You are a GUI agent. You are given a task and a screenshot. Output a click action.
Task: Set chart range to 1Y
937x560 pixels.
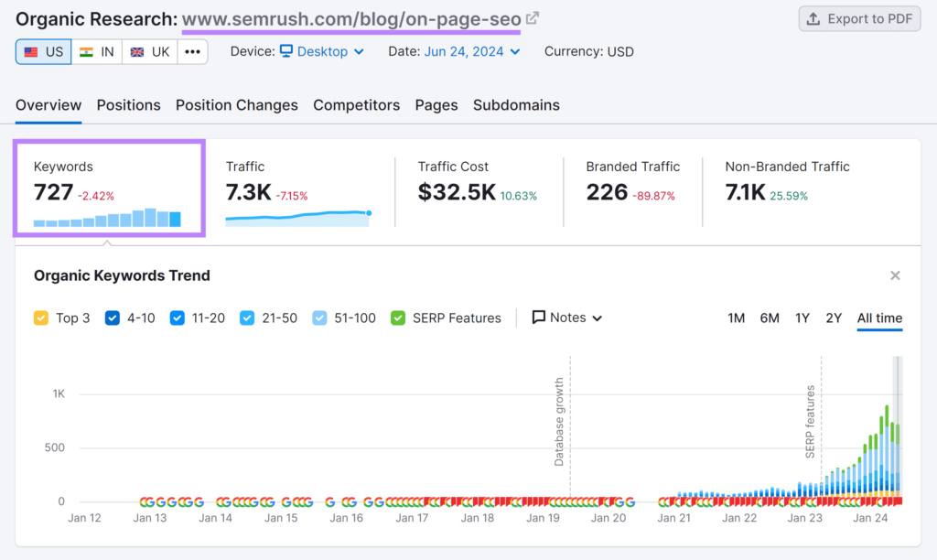click(802, 318)
